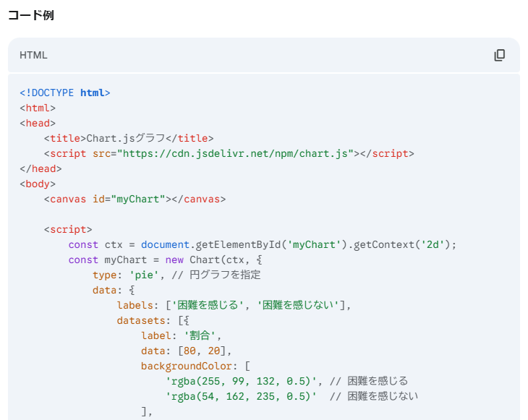
Task: Click the 'myChart' canvas id value
Action: tap(137, 199)
